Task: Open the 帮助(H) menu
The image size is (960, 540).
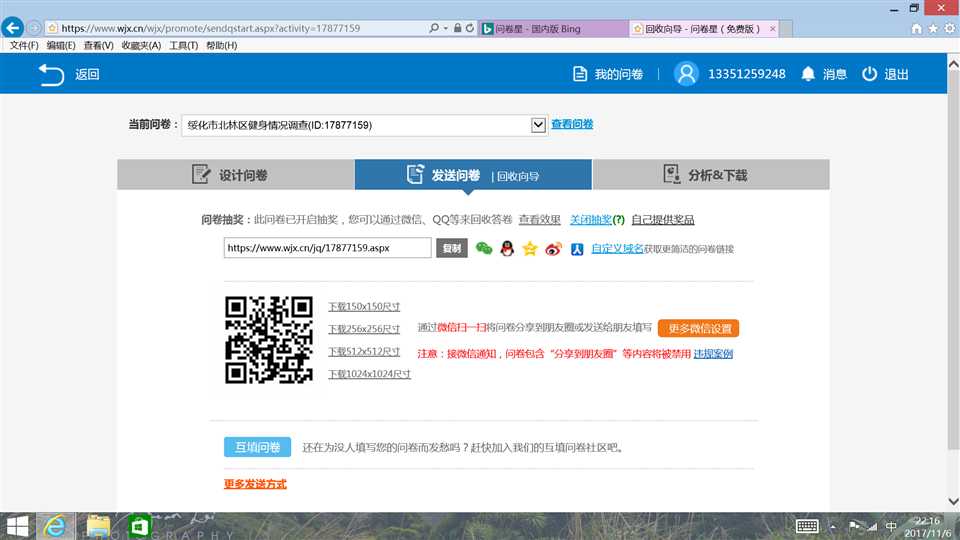Action: pyautogui.click(x=222, y=45)
